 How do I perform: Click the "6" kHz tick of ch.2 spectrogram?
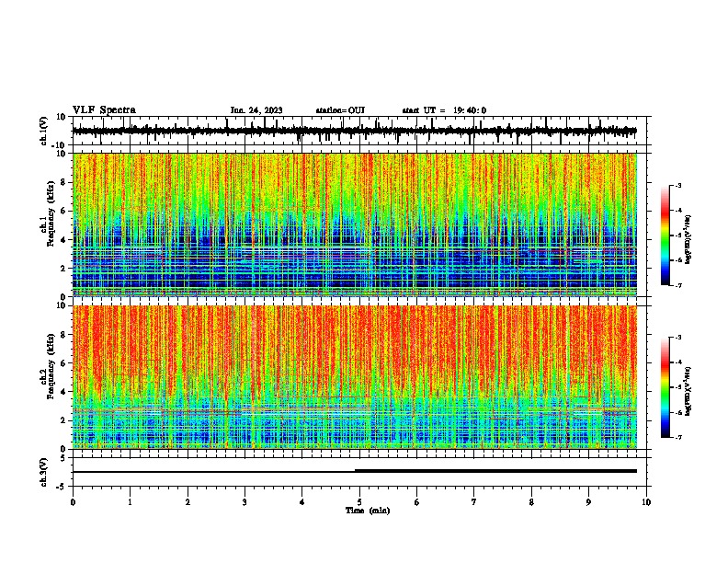click(64, 363)
